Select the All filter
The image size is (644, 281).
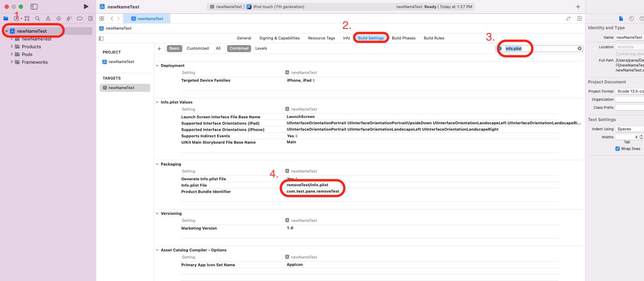(218, 48)
